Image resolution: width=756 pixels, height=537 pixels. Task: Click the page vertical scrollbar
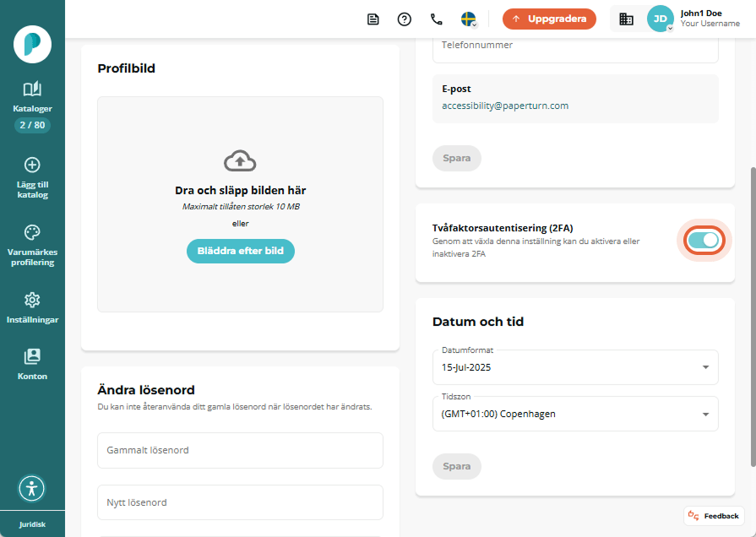[753, 317]
